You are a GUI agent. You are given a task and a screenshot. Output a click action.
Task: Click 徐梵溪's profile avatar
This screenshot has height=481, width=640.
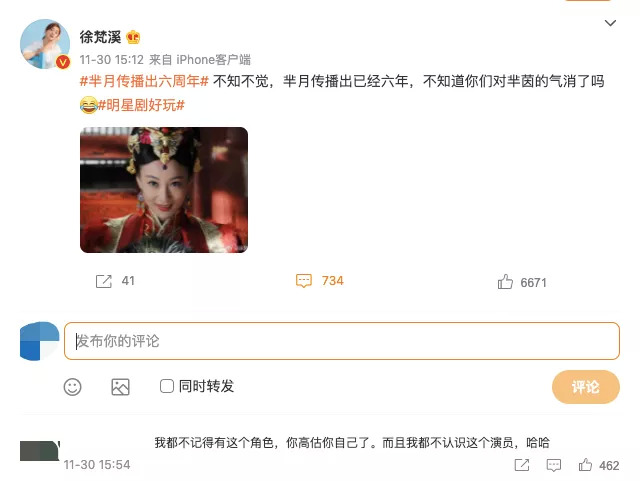pyautogui.click(x=45, y=44)
